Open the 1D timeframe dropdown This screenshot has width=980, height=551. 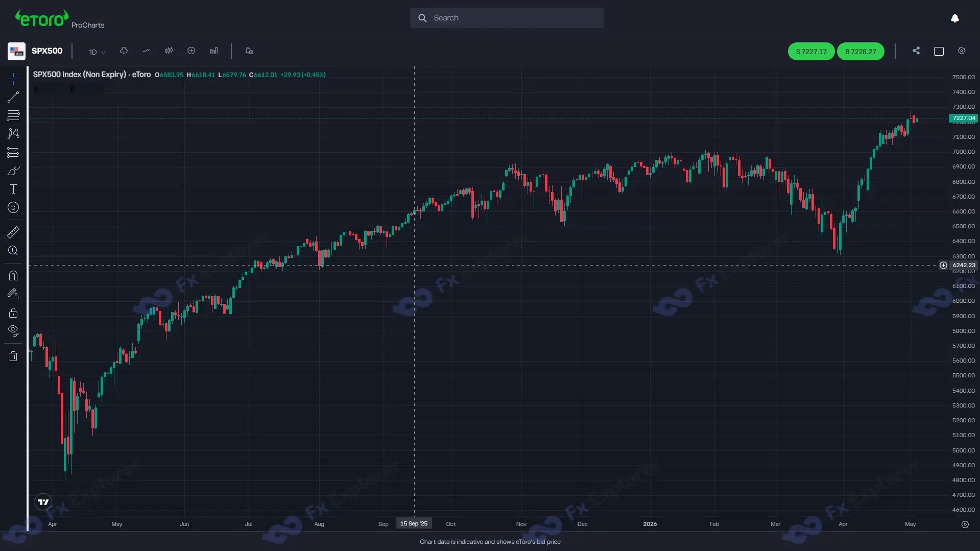click(x=97, y=52)
